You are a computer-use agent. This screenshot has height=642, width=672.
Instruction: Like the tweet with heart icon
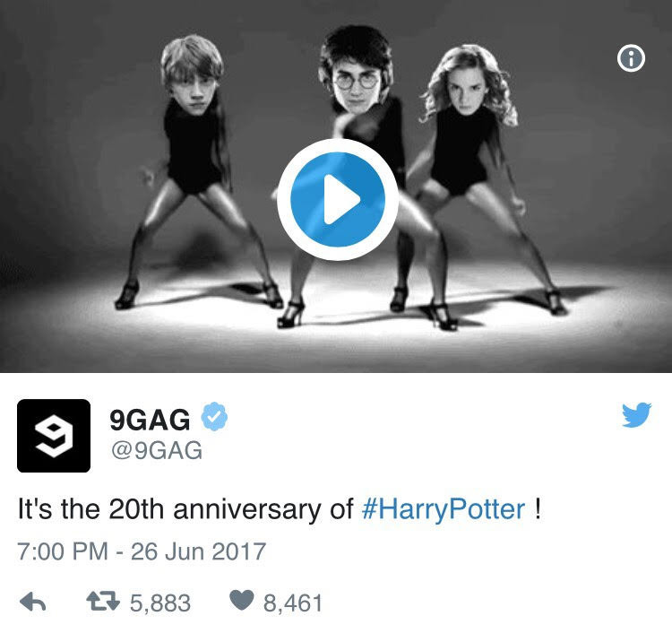pos(242,600)
